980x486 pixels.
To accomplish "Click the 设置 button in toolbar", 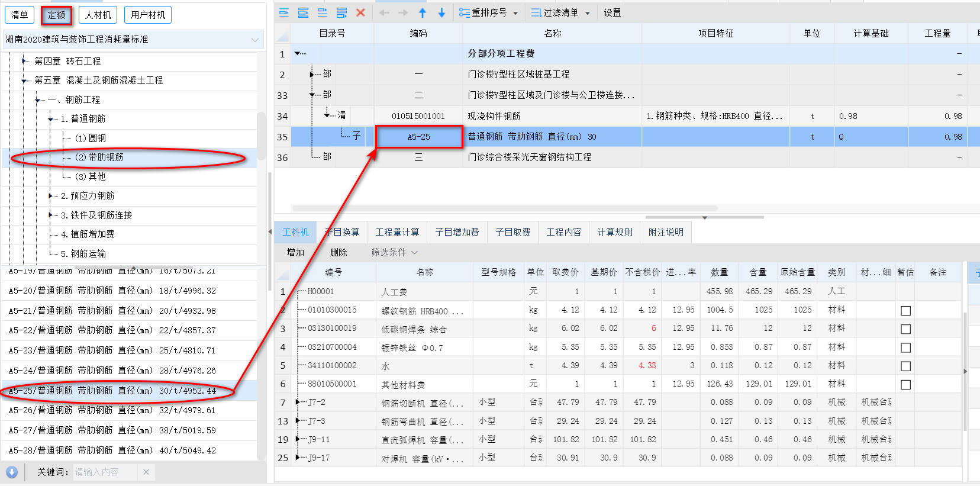I will [612, 12].
